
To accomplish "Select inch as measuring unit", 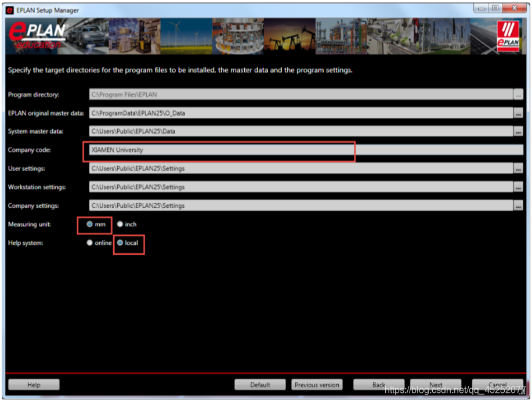I will 120,225.
